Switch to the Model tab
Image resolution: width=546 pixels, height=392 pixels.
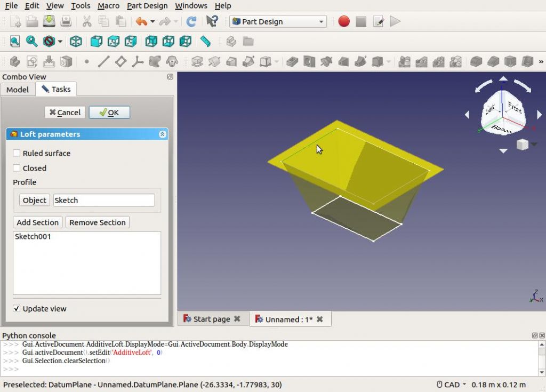tap(18, 90)
